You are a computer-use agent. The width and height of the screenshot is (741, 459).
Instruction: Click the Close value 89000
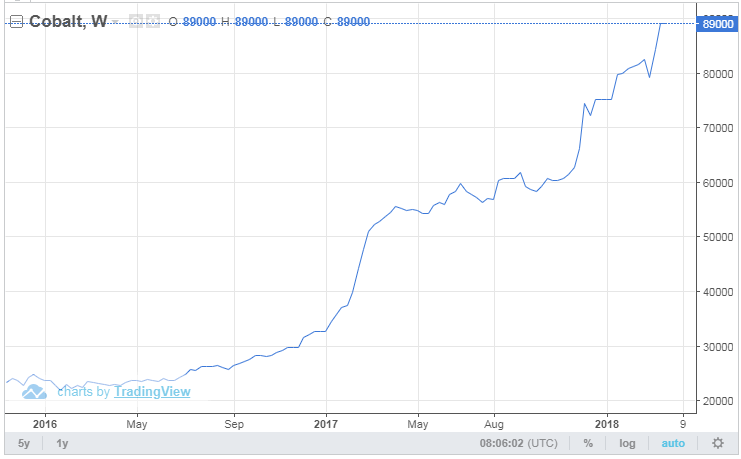pos(353,22)
